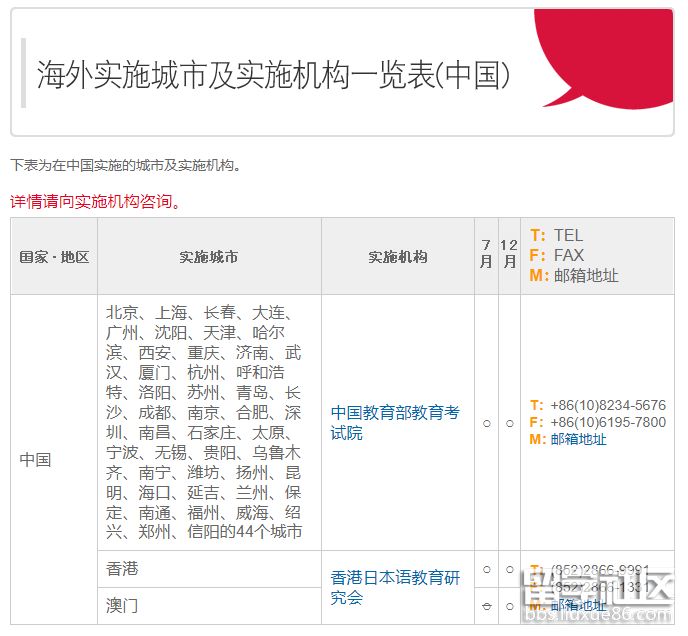Image resolution: width=688 pixels, height=636 pixels.
Task: Click the page title 海外实施城市及实施机构一览表(中国)
Action: (273, 75)
